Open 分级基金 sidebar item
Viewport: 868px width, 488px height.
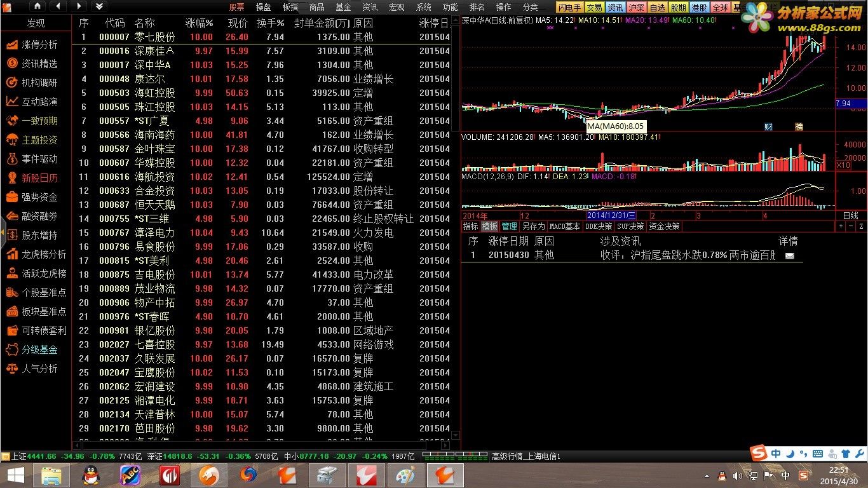[32, 349]
